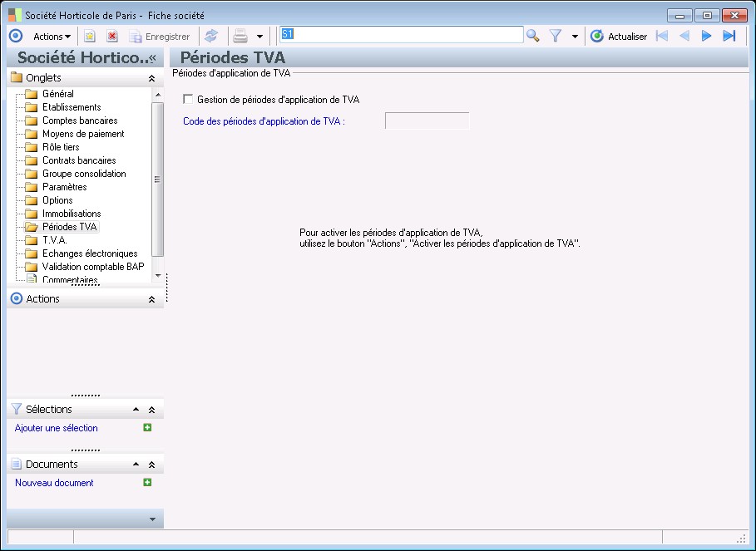The image size is (756, 551).
Task: Click the blue circle icon before Actions
Action: [x=16, y=36]
